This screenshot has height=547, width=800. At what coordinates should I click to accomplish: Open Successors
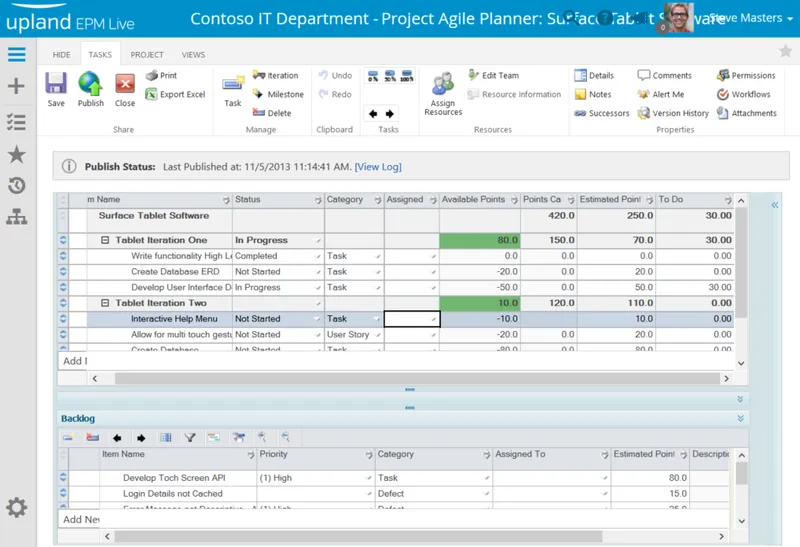602,113
